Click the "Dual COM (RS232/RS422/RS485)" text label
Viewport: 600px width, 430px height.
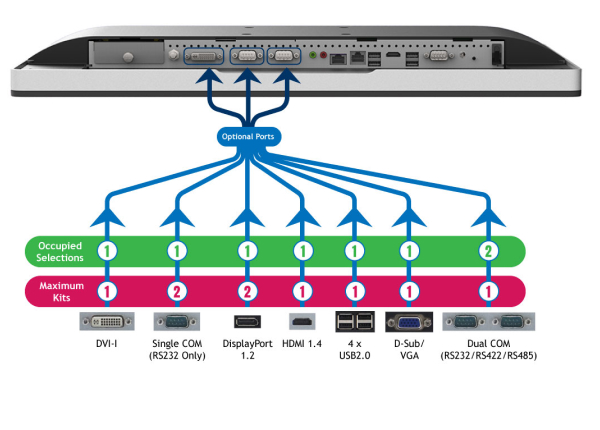coord(489,350)
